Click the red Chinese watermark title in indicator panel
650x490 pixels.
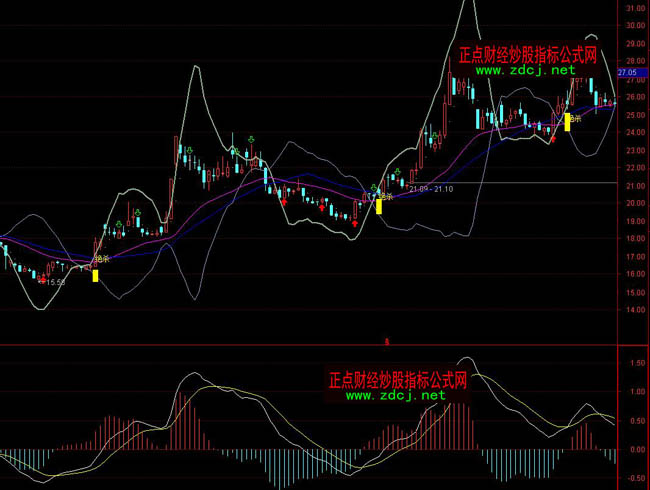tap(398, 380)
